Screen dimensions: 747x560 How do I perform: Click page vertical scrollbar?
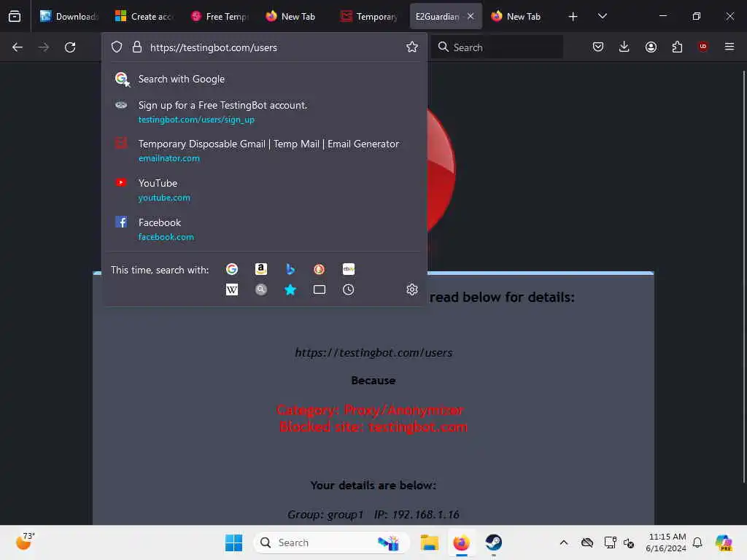click(743, 276)
